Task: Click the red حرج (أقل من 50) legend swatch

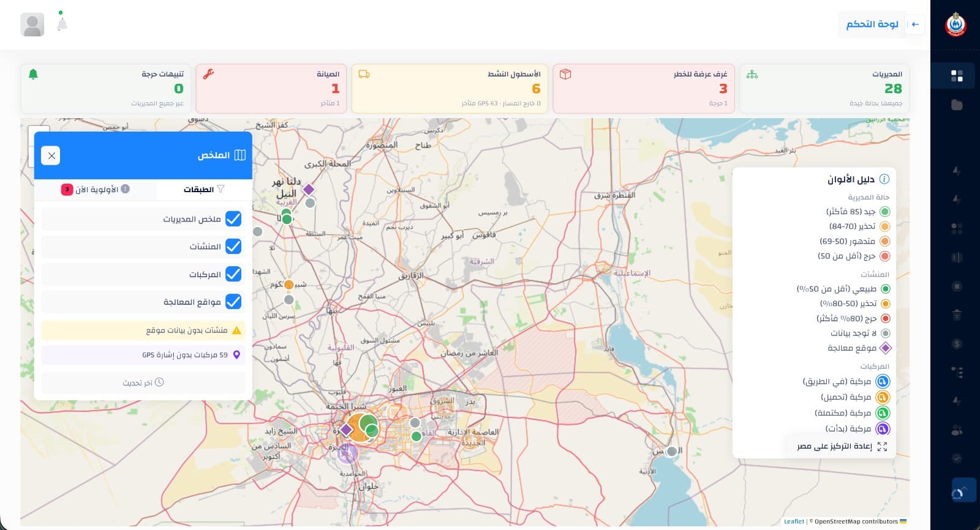Action: coord(884,256)
